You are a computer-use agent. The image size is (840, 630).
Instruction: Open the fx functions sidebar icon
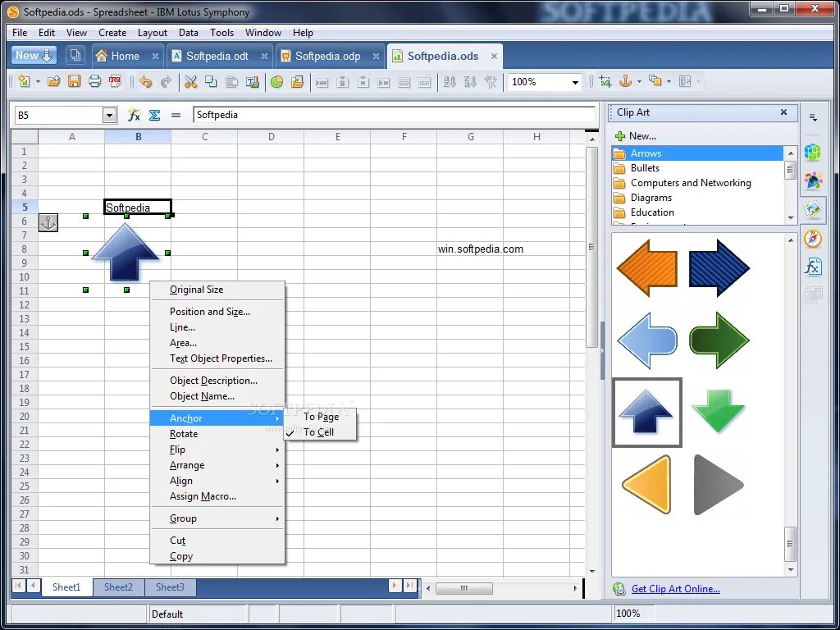click(813, 267)
